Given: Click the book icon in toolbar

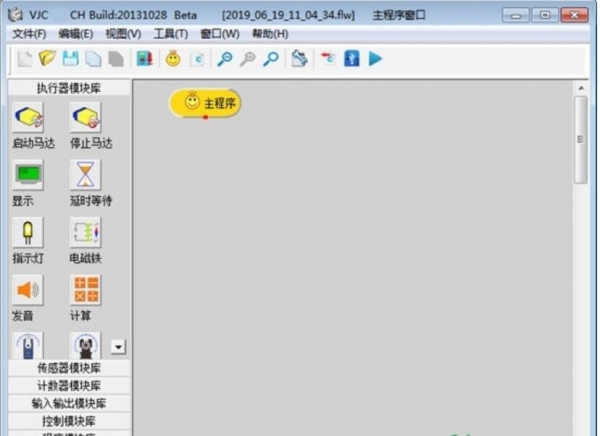Looking at the screenshot, I should tap(144, 59).
